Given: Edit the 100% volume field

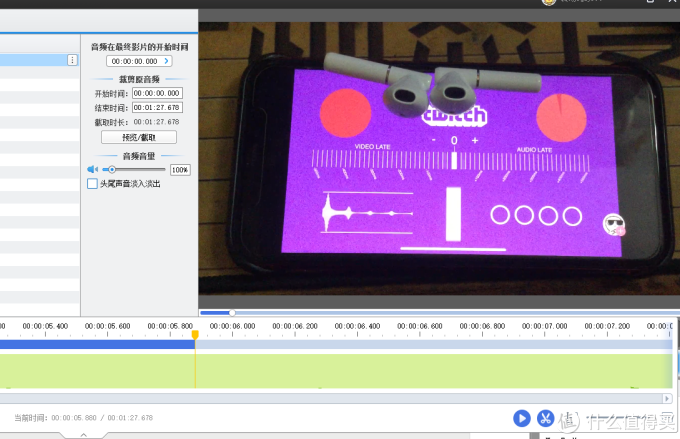Looking at the screenshot, I should point(180,170).
